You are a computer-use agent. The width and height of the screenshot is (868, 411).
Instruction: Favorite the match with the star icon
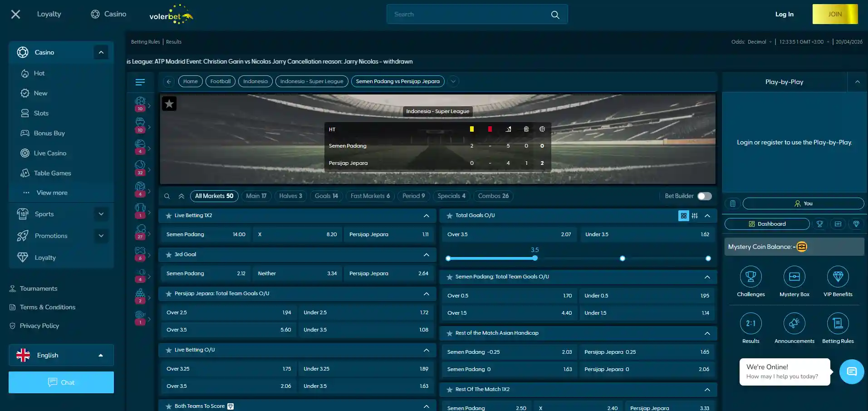(169, 104)
